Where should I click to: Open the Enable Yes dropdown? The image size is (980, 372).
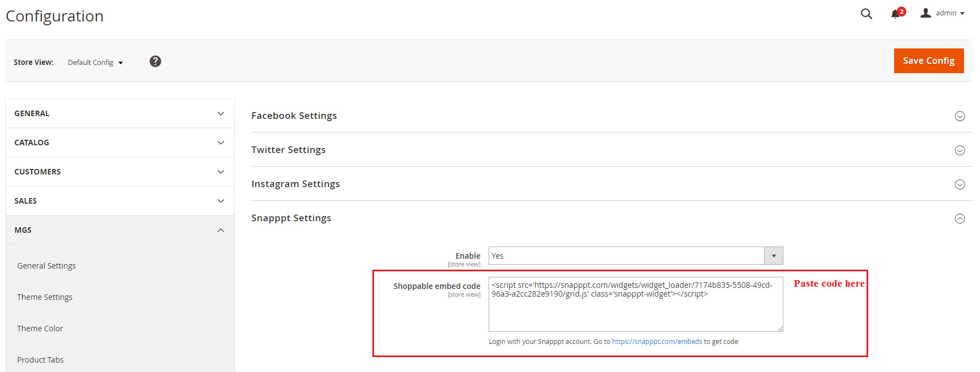click(x=636, y=256)
